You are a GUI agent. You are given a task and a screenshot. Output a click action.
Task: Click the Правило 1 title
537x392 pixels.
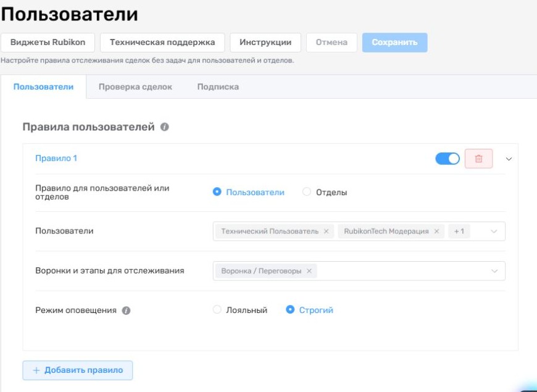56,158
